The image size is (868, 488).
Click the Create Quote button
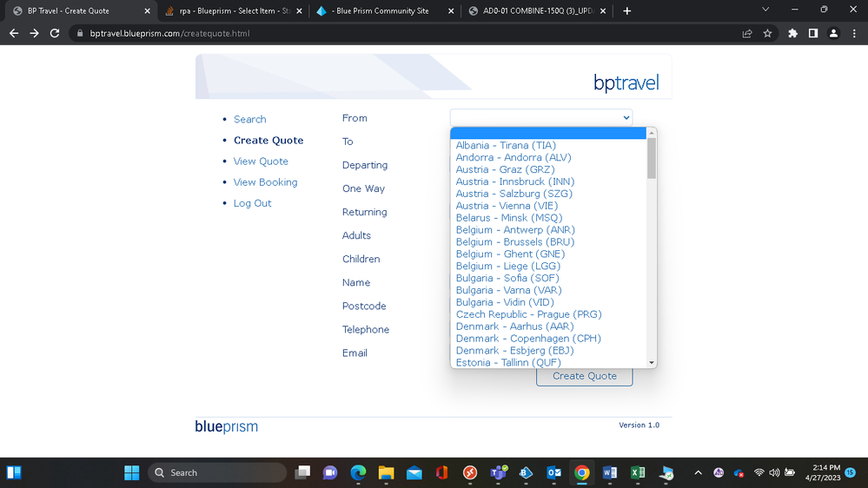(584, 376)
